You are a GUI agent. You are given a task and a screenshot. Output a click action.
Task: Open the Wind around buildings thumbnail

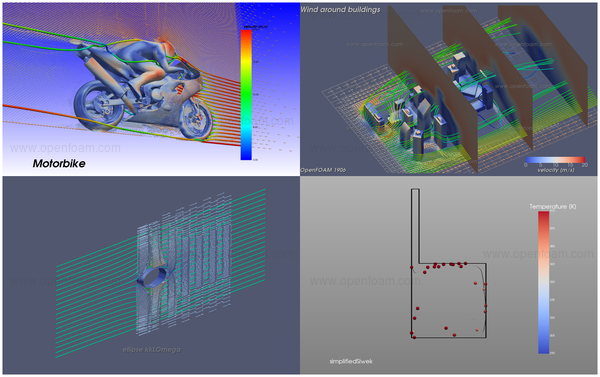pyautogui.click(x=448, y=89)
